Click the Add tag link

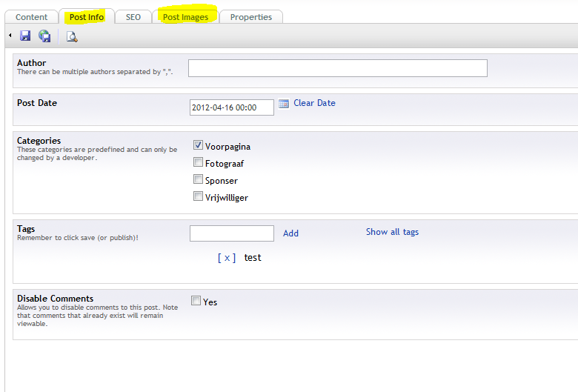(x=290, y=233)
